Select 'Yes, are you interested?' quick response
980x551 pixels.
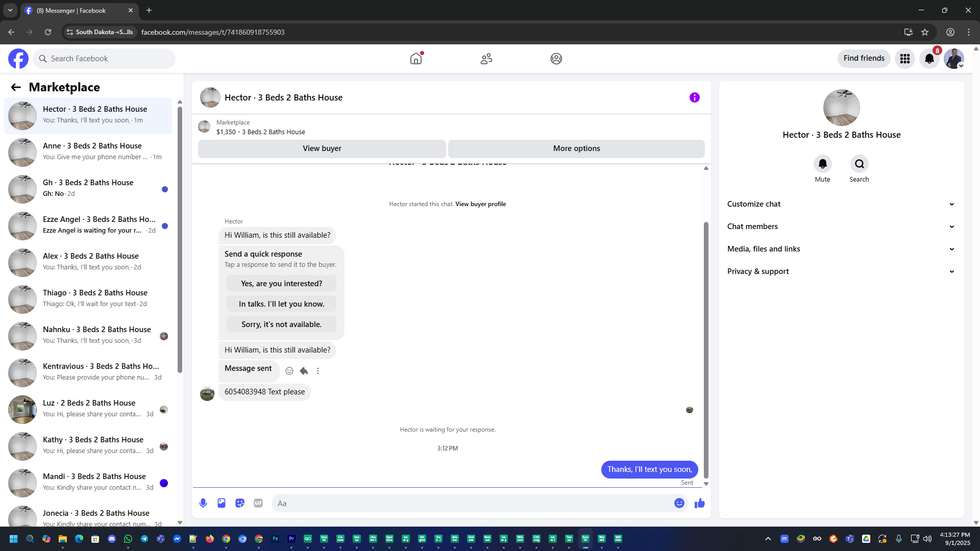[x=281, y=284]
